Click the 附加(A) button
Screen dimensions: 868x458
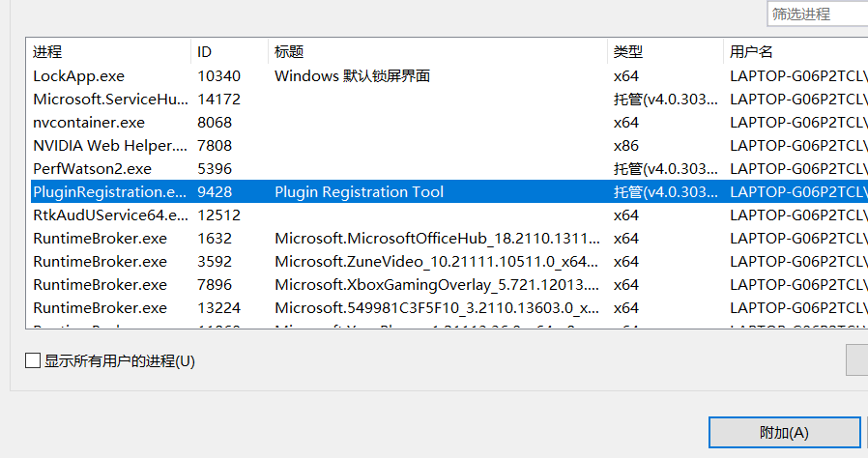coord(785,433)
